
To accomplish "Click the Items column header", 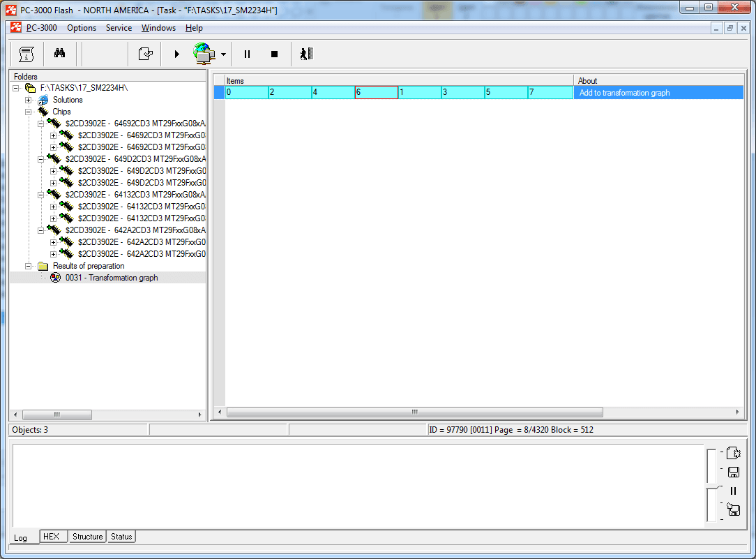I will click(399, 80).
